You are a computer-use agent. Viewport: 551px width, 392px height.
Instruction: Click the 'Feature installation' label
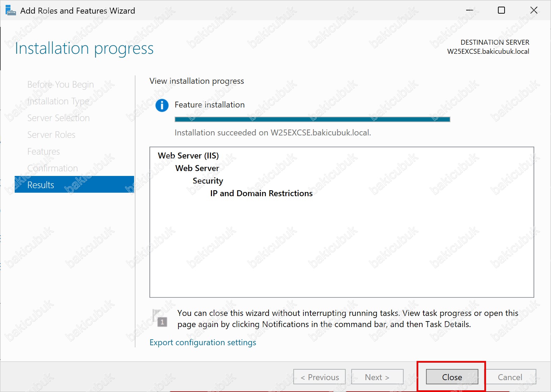coord(210,105)
